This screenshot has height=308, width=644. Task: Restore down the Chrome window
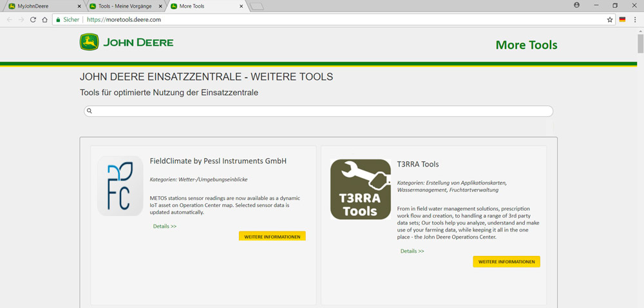[615, 5]
